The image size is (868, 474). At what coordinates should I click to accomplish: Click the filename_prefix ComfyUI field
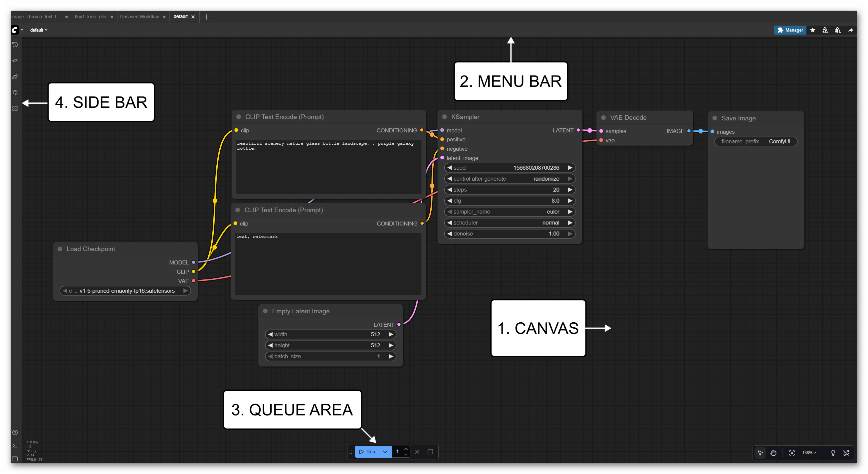click(x=756, y=141)
